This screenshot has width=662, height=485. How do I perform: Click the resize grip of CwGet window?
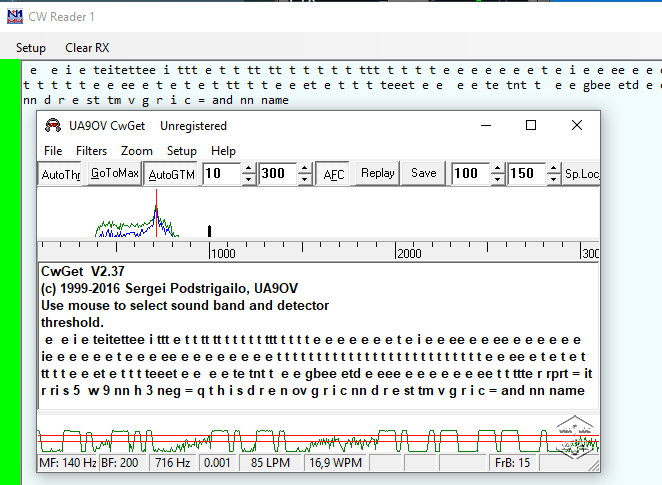[594, 466]
